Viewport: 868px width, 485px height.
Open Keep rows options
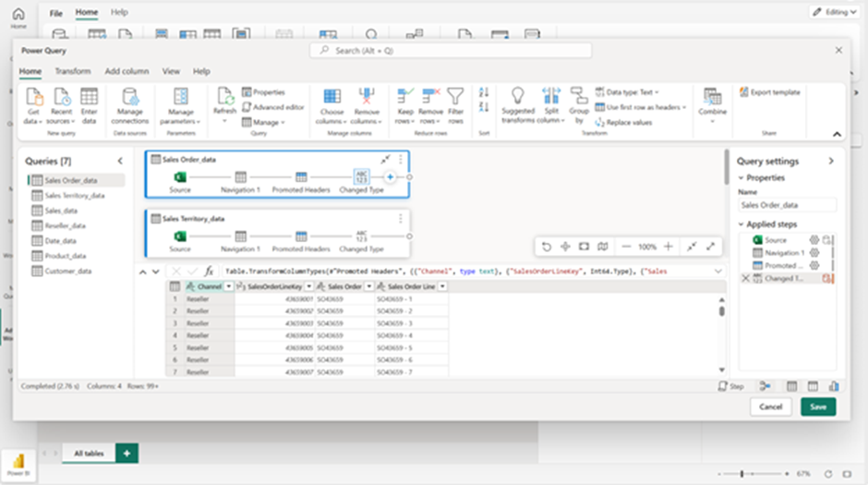tap(404, 105)
